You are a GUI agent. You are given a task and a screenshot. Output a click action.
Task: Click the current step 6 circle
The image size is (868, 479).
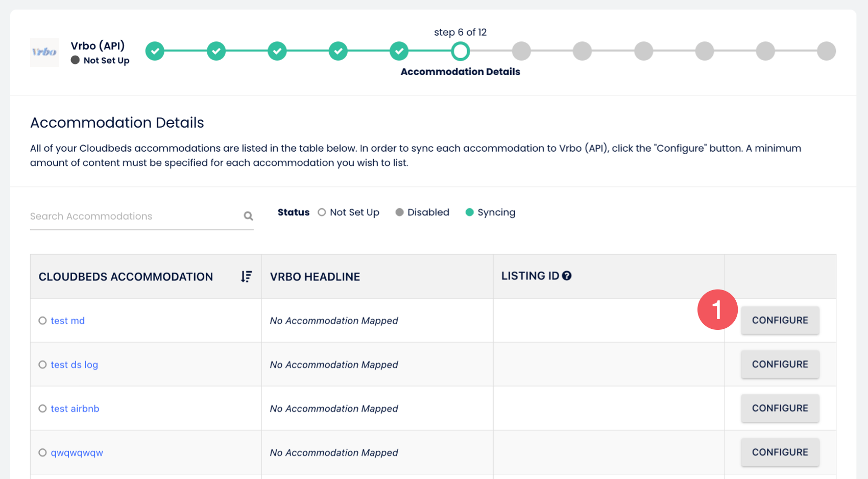(x=460, y=51)
